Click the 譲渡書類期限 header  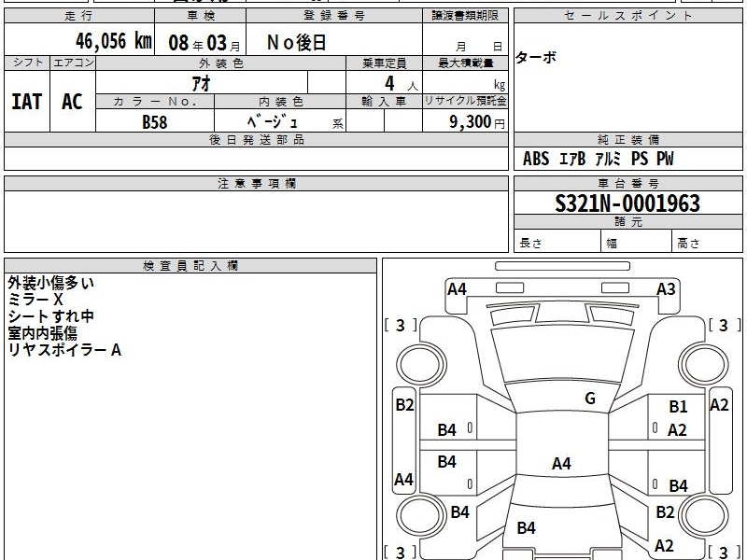465,16
